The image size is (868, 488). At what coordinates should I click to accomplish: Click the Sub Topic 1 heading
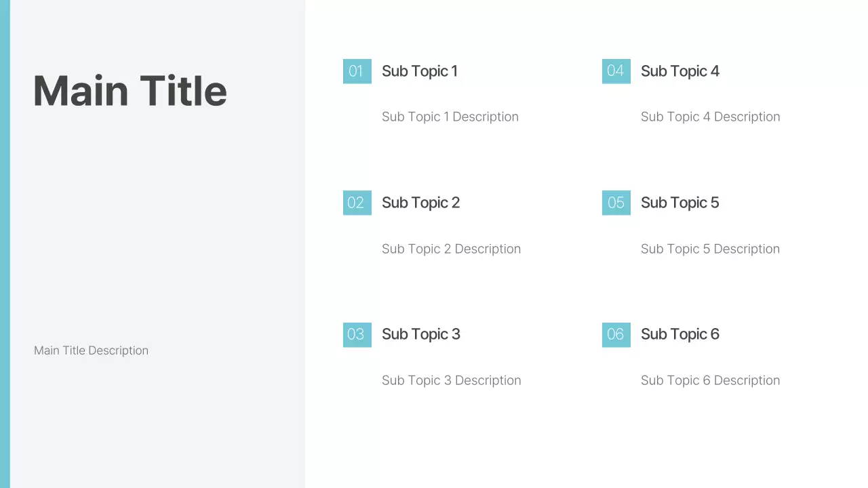[x=419, y=71]
